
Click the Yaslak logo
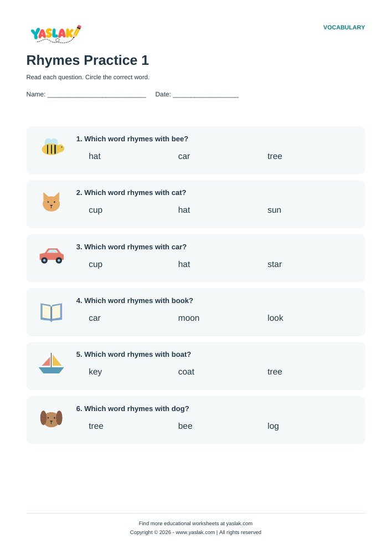coord(56,34)
